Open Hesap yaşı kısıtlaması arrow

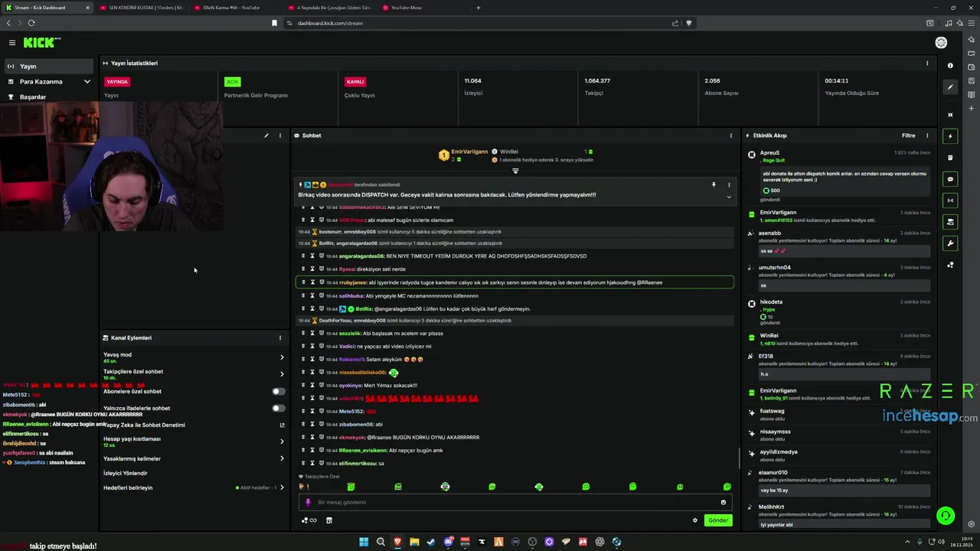[x=282, y=442]
